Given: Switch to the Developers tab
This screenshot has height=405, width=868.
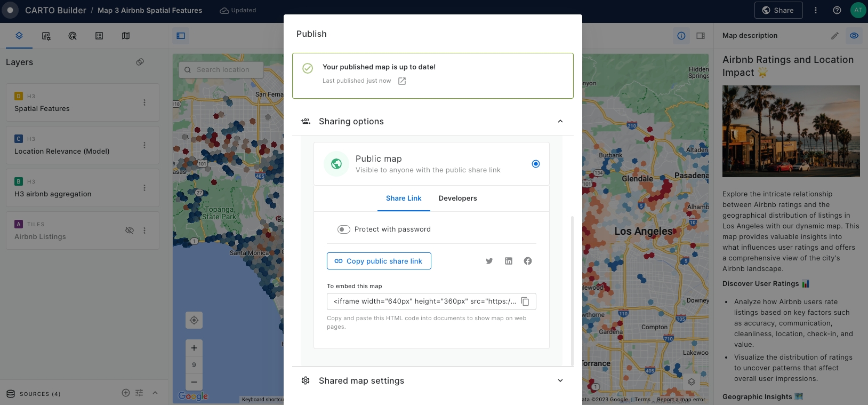Looking at the screenshot, I should point(458,198).
